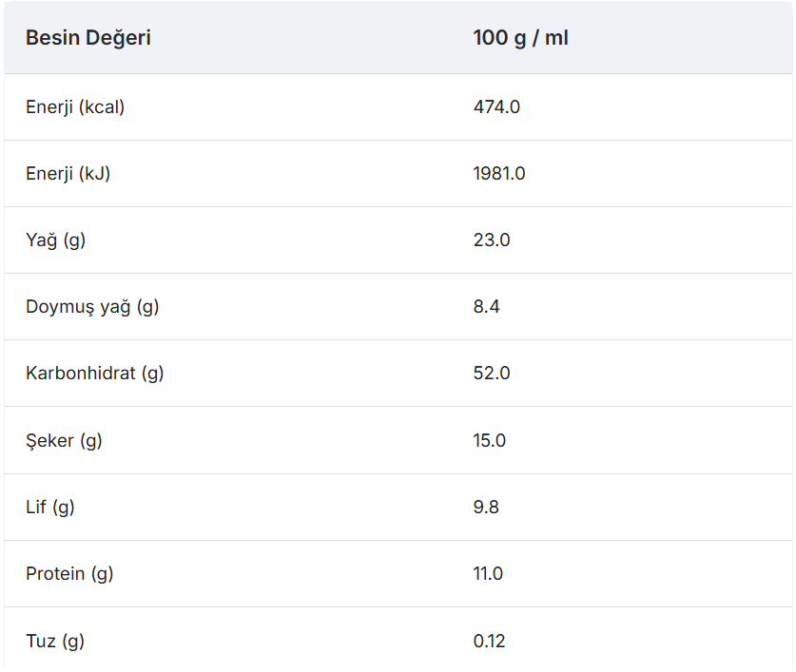Click the Besin Değeri column header
796x672 pixels.
(x=88, y=38)
